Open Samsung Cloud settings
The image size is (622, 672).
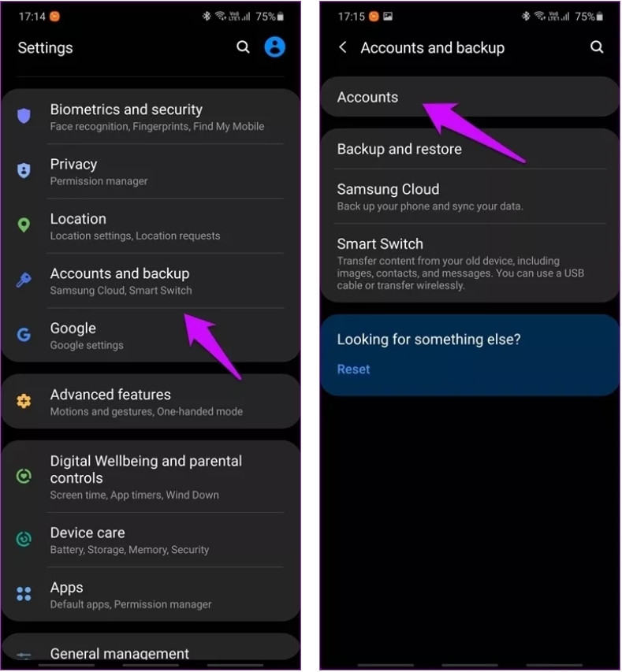pos(470,197)
